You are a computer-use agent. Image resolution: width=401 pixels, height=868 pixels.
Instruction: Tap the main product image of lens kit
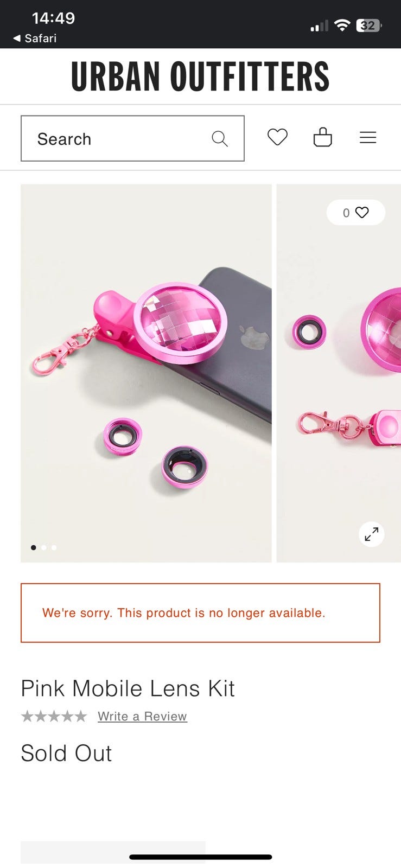(146, 373)
